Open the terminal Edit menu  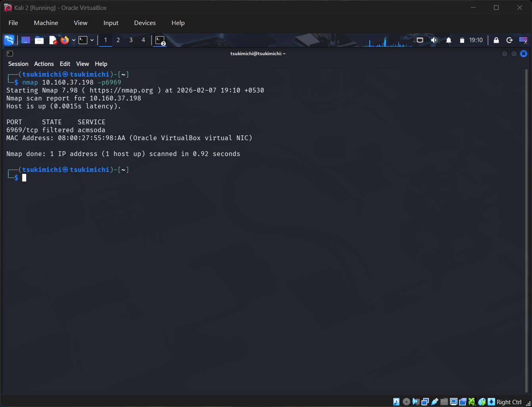[65, 64]
